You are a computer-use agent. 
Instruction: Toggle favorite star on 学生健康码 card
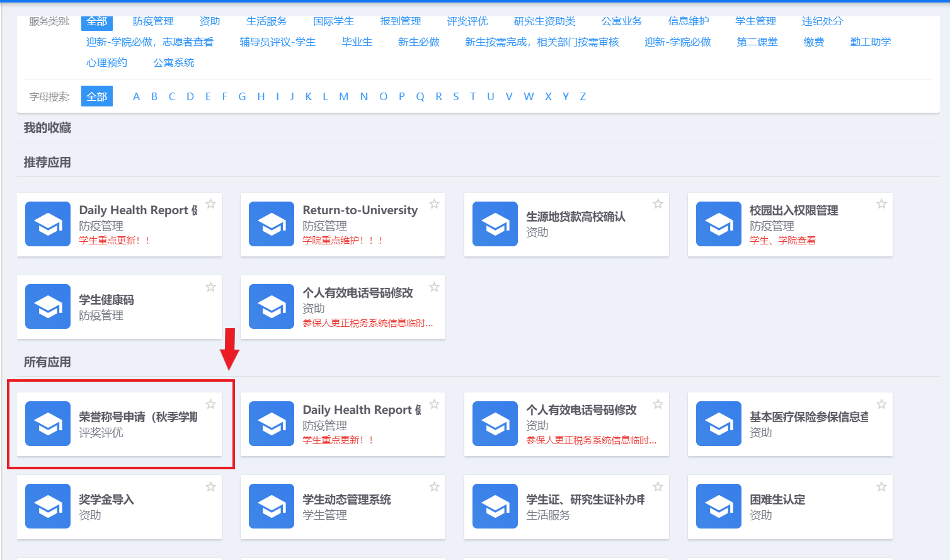tap(210, 287)
